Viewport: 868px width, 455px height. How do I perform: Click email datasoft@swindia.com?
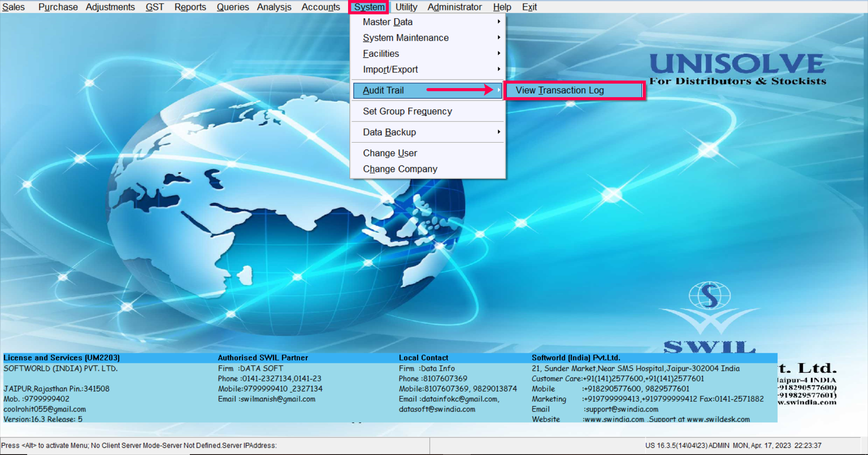click(x=437, y=409)
